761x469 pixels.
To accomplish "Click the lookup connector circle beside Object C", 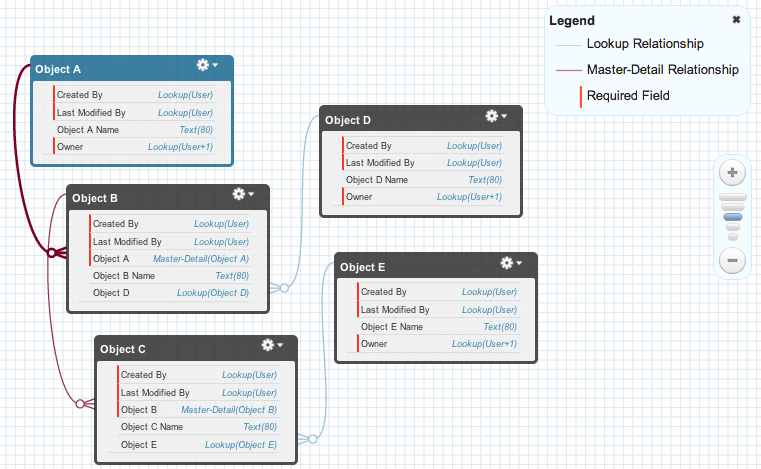I will point(312,439).
